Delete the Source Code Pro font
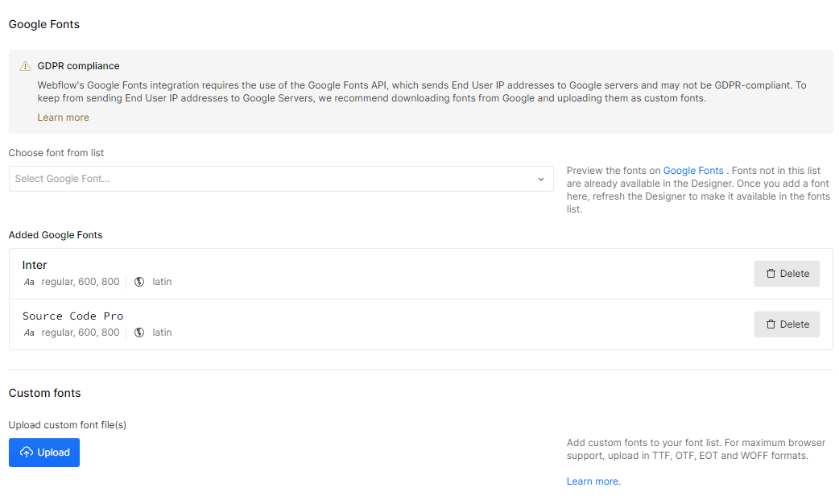This screenshot has width=839, height=504. click(787, 324)
